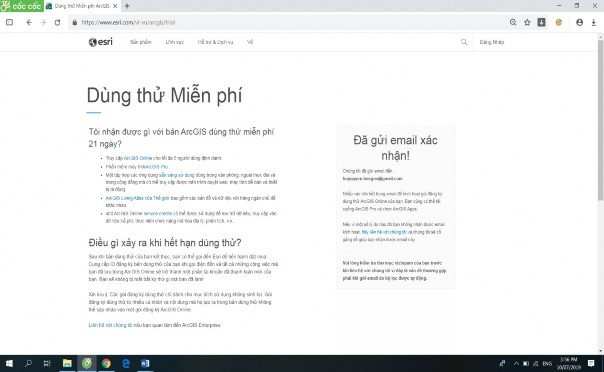This screenshot has width=604, height=372.
Task: Click Liên hệ với chúng tôi link at bottom
Action: coord(111,325)
